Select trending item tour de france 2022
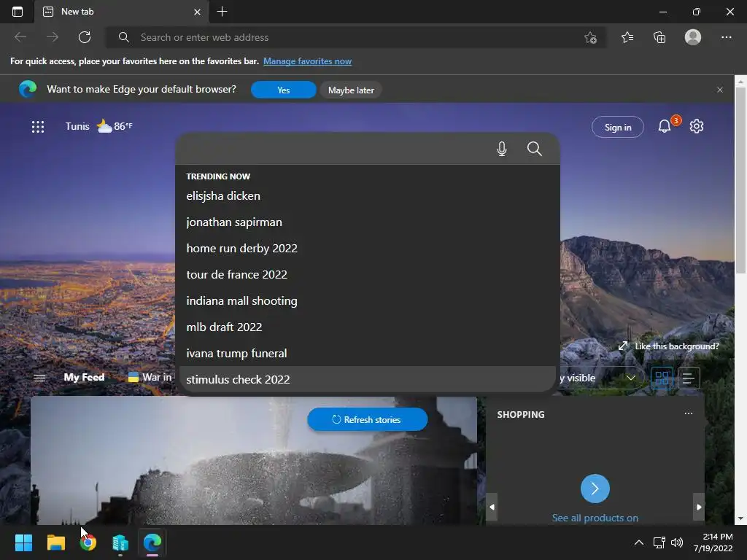 coord(368,274)
